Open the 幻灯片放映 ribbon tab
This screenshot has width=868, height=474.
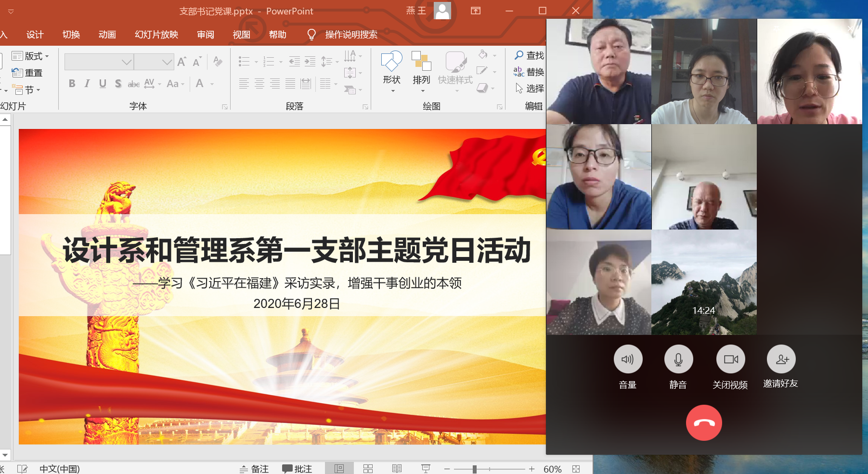click(156, 34)
